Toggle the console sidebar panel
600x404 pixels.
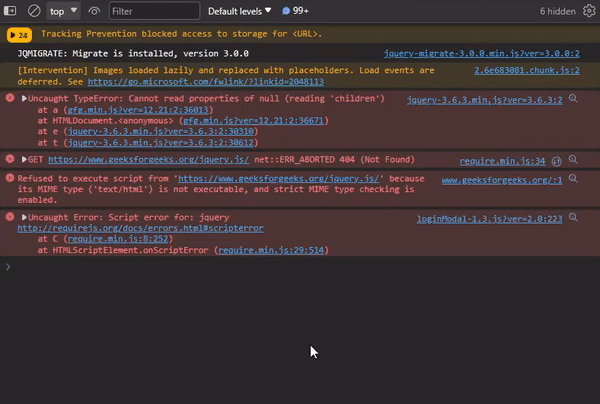click(10, 11)
